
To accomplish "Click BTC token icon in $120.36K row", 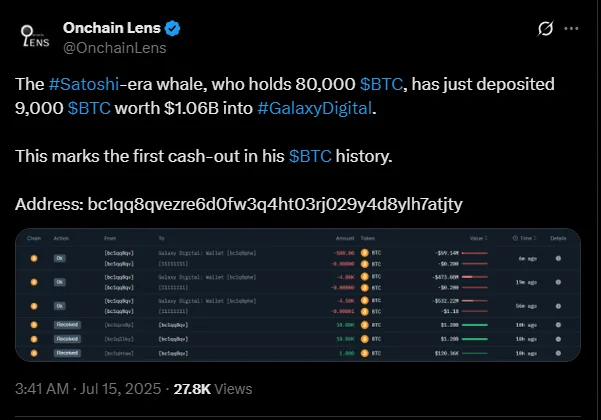I will pos(365,353).
